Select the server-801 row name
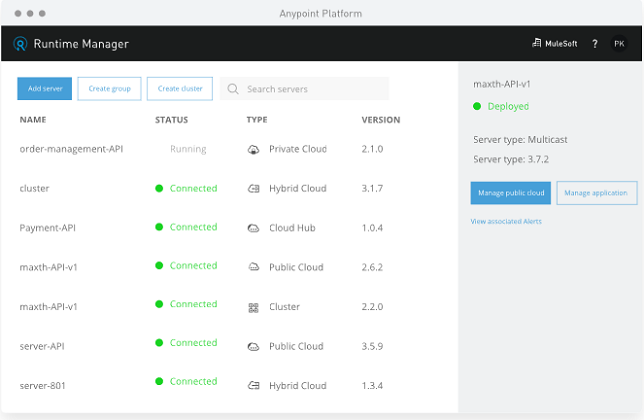 [x=43, y=386]
